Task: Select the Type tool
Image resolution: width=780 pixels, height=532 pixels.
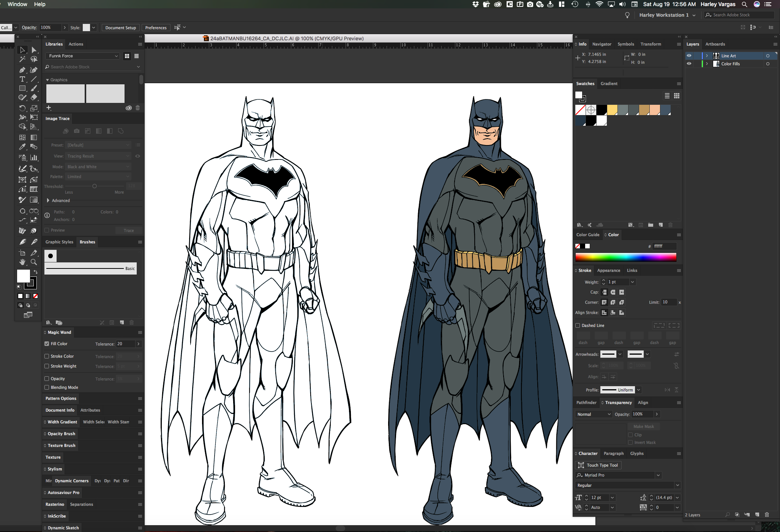Action: click(x=22, y=79)
